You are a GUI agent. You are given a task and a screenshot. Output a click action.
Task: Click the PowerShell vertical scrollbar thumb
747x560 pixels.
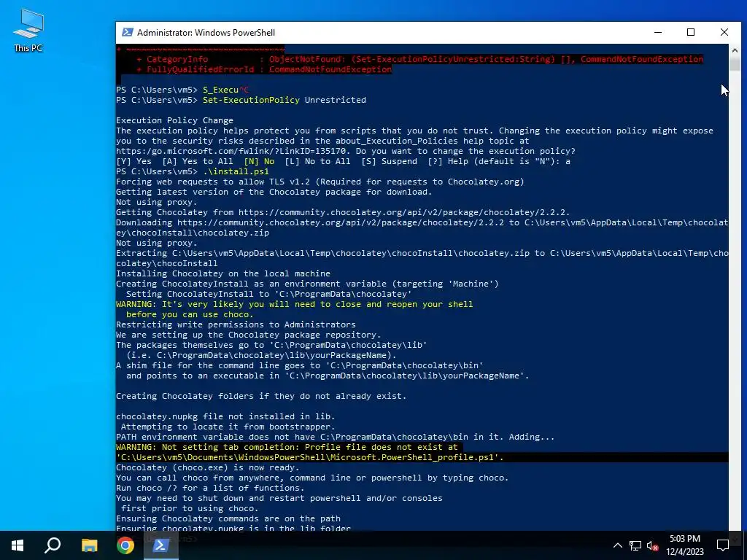tap(735, 64)
